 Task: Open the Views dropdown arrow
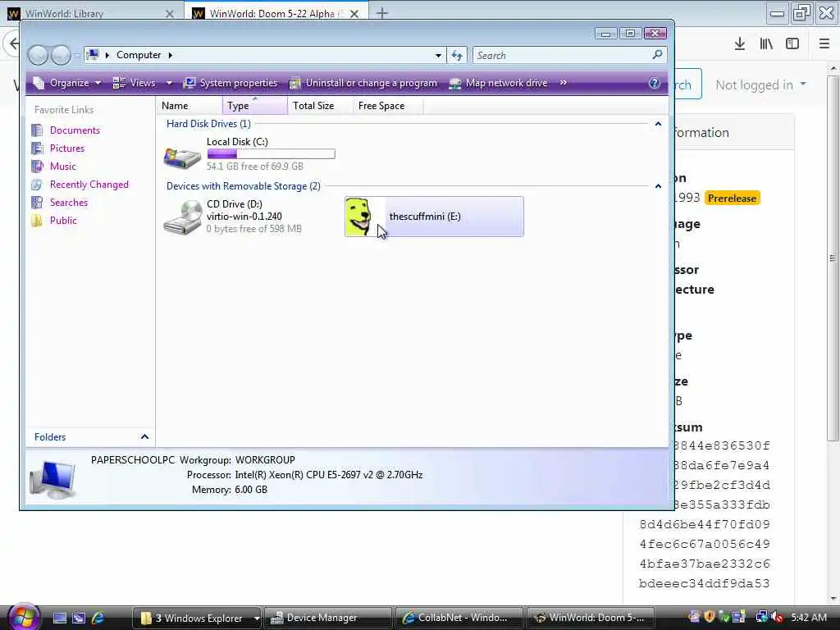pyautogui.click(x=169, y=83)
